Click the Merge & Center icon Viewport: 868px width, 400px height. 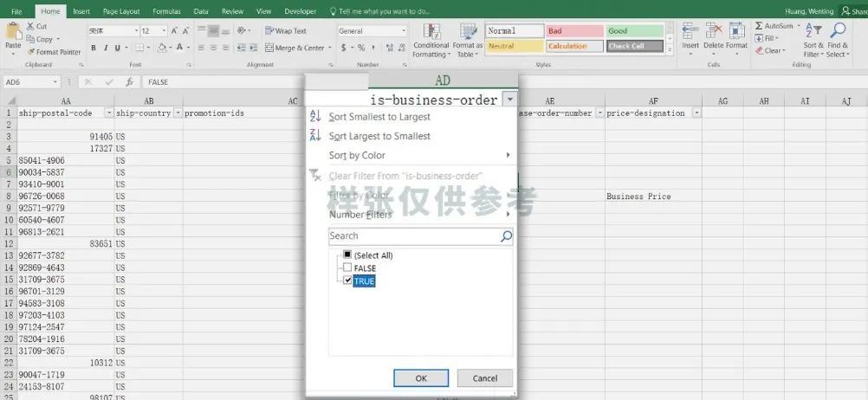269,48
